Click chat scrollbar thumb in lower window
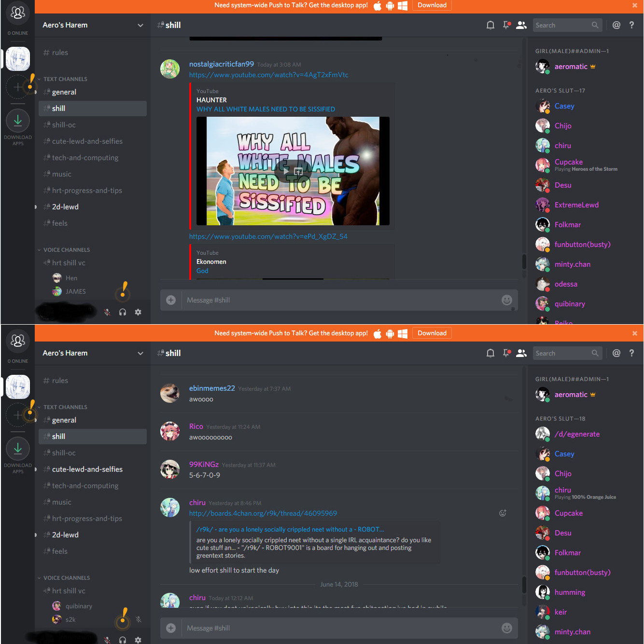644x644 pixels. tap(524, 585)
